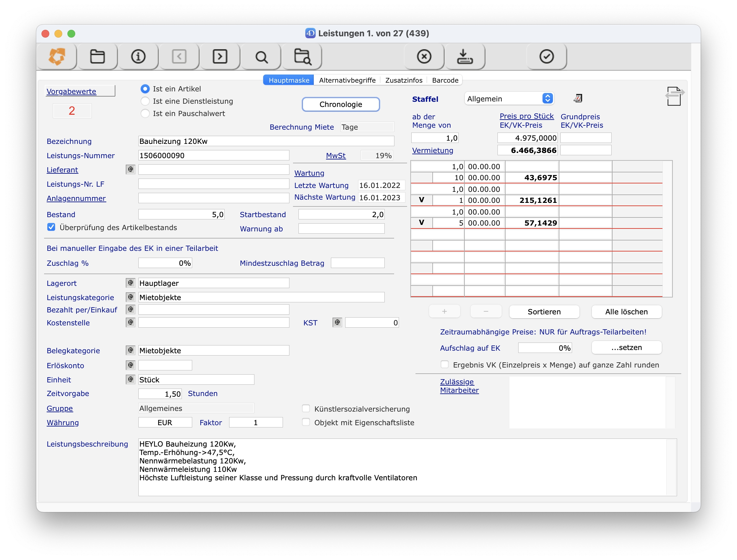
Task: Click lookup icon next to Lieferant
Action: click(130, 169)
